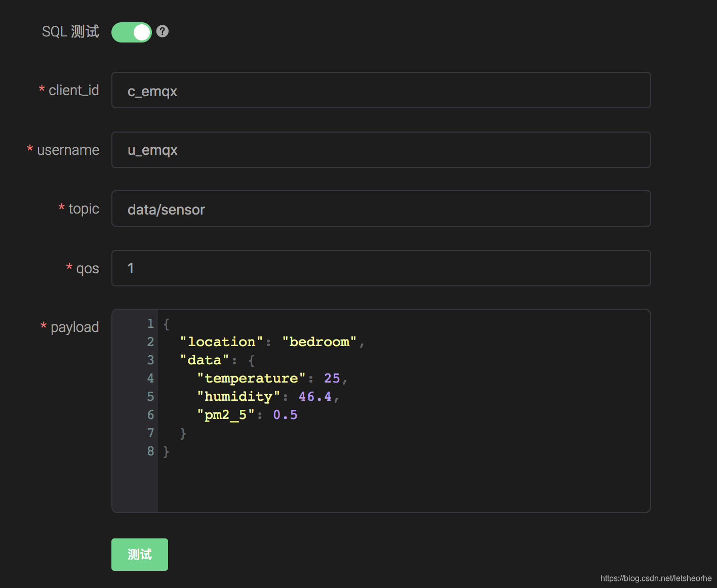Screen dimensions: 717x588
Task: Focus the client_id input field
Action: (x=381, y=90)
